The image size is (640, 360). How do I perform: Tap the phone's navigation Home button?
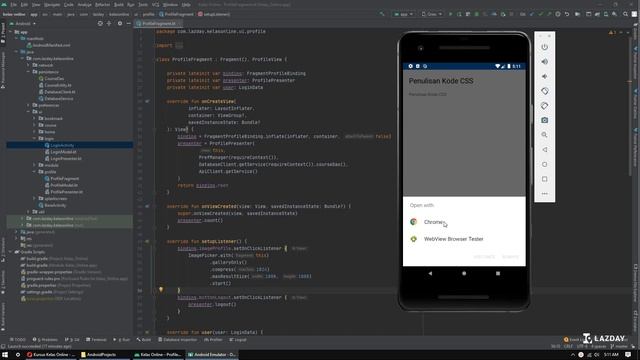464,273
